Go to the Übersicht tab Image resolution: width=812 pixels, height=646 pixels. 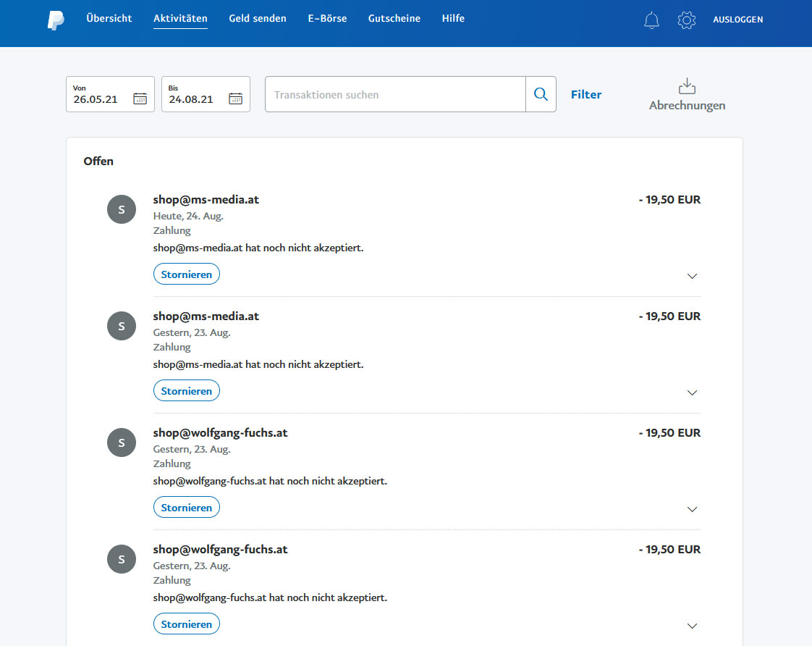pyautogui.click(x=109, y=19)
